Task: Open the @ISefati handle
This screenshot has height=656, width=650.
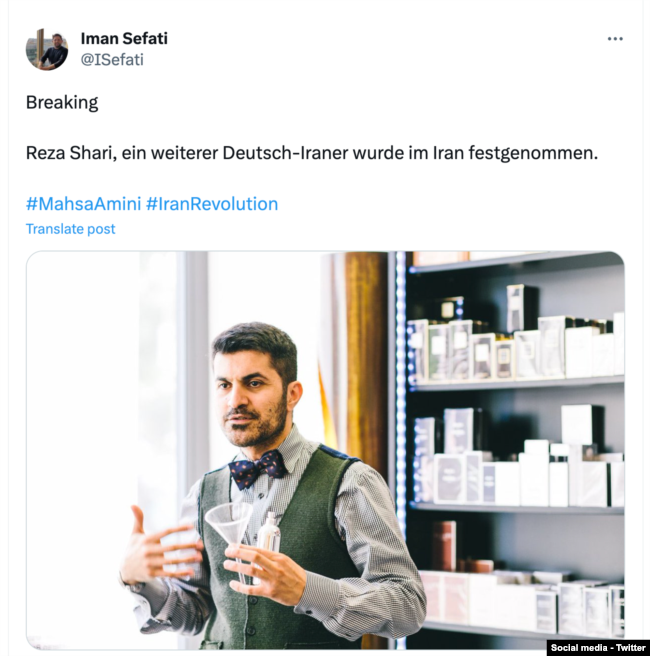Action: [x=112, y=60]
